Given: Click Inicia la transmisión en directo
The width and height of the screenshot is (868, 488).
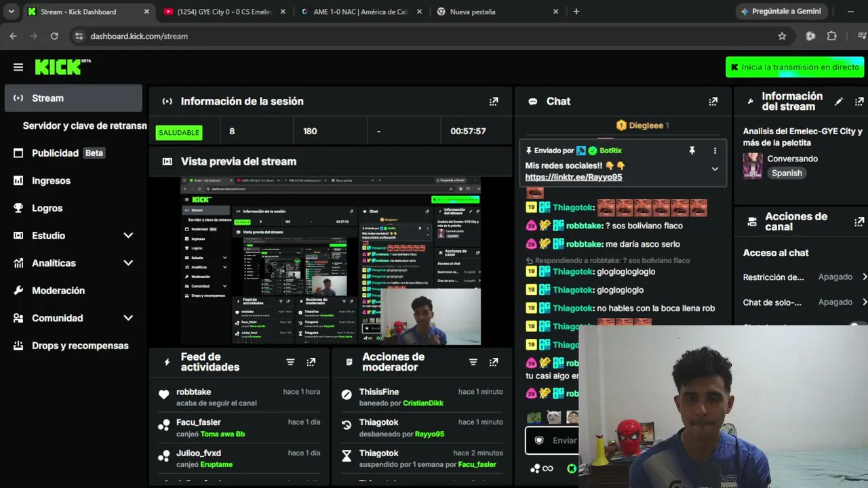Looking at the screenshot, I should pos(795,67).
